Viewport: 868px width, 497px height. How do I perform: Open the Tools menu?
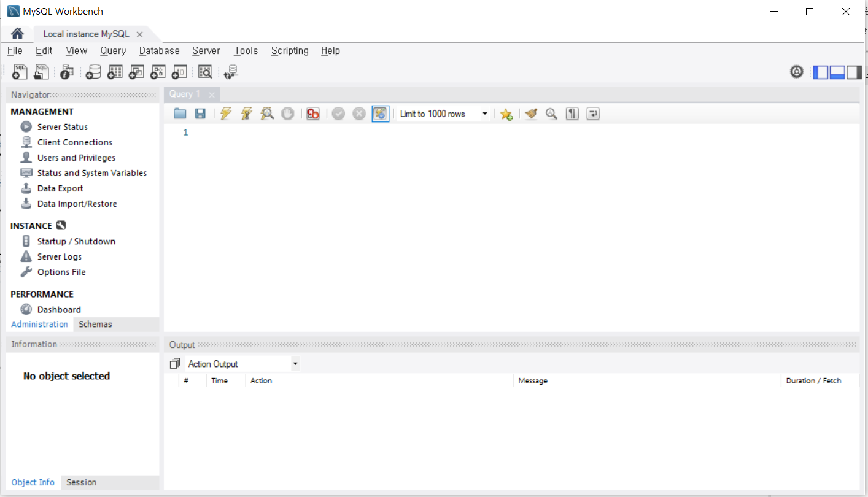(246, 51)
